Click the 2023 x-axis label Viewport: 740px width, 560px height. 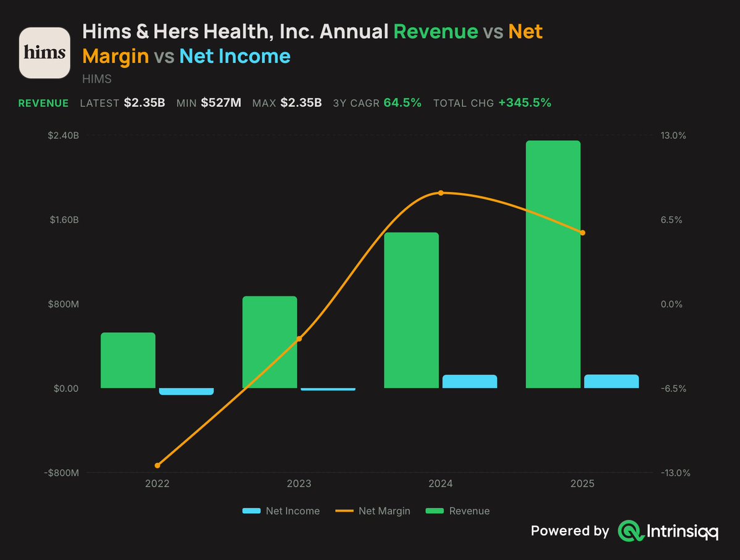299,483
